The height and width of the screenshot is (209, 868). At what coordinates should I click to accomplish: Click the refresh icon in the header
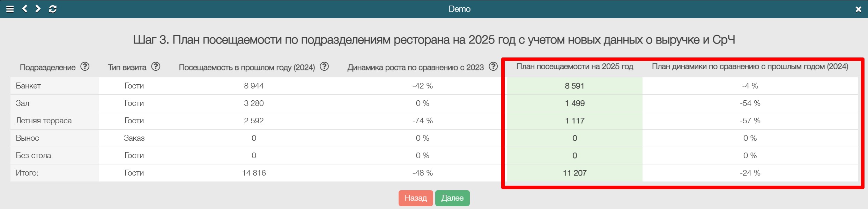pos(53,9)
